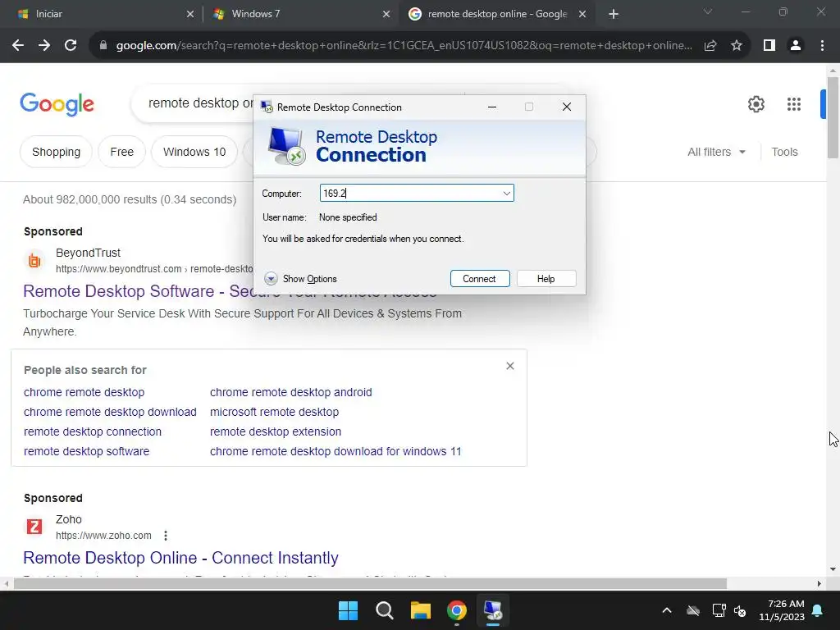The width and height of the screenshot is (840, 630).
Task: Open the network status tray icon
Action: [719, 610]
